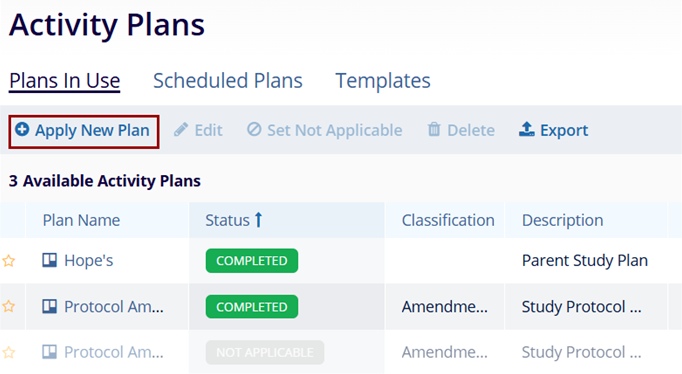Sort by Classification column header
Screen dimensions: 682x374
tap(448, 220)
